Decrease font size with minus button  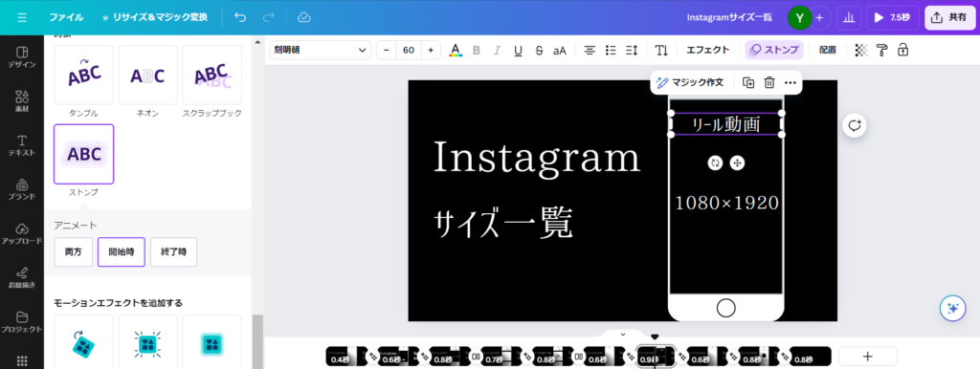point(387,51)
